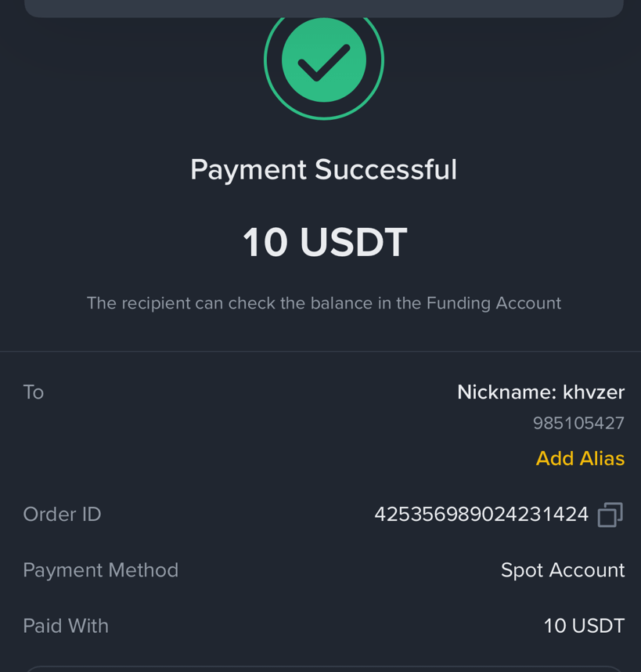Viewport: 641px width, 672px height.
Task: Click the Add Alias link
Action: point(580,458)
